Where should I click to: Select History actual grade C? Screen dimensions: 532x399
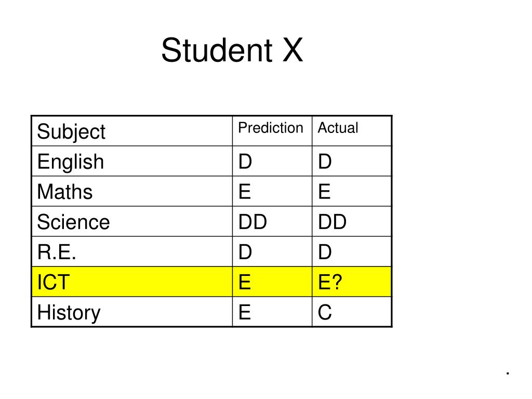[352, 312]
